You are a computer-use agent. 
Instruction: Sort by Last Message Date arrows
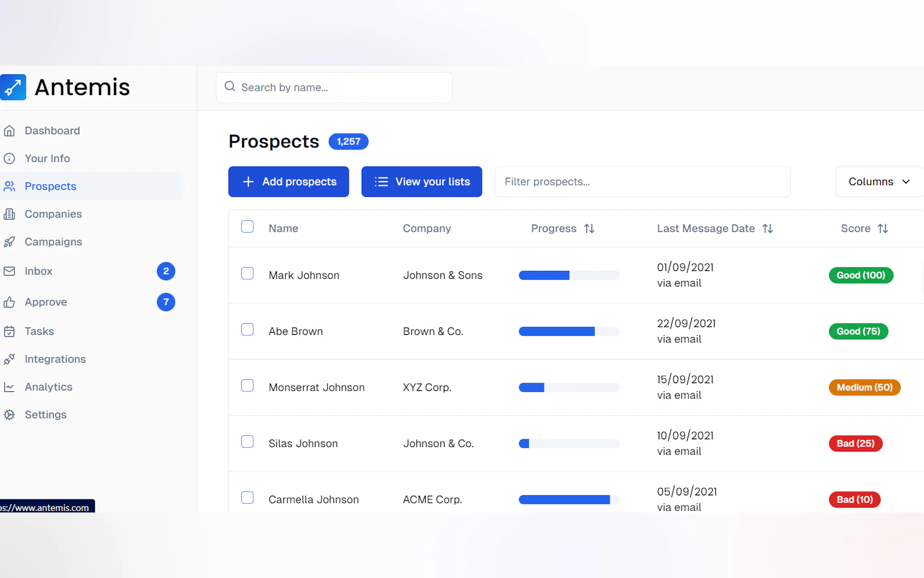pos(767,229)
